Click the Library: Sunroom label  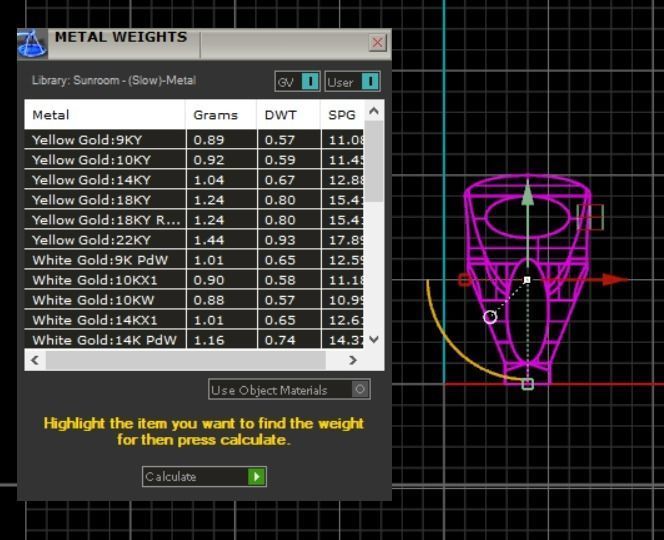pos(113,80)
